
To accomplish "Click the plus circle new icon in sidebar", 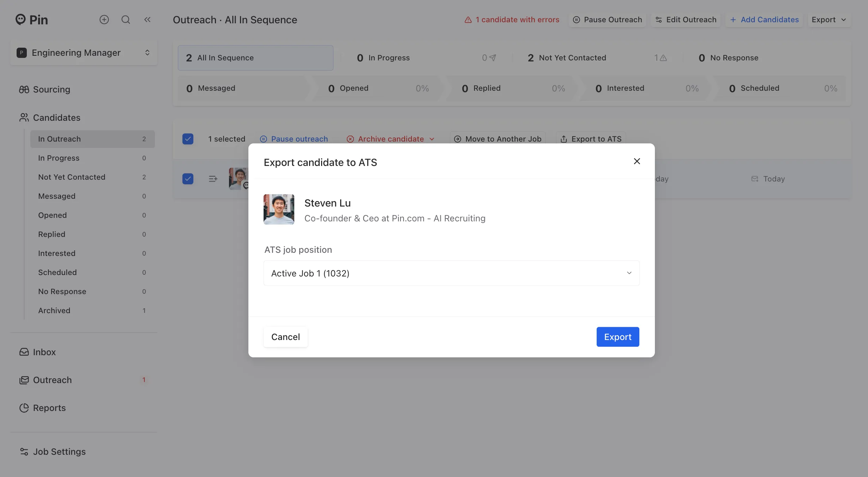I will [104, 19].
